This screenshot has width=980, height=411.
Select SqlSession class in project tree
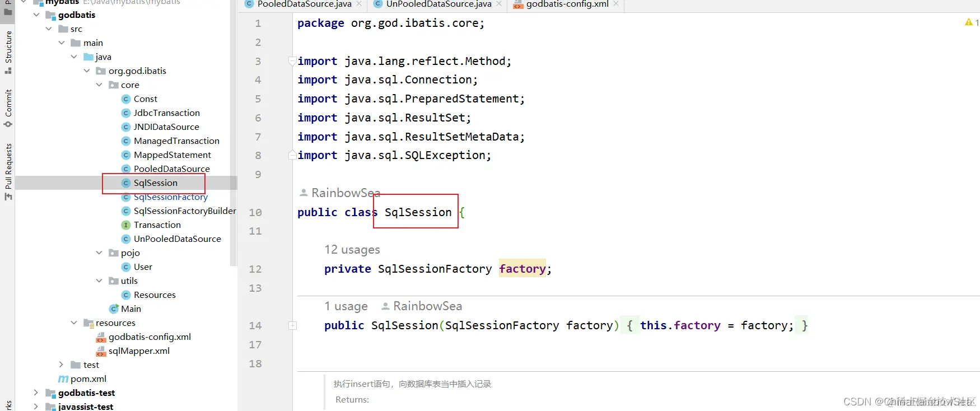click(156, 183)
